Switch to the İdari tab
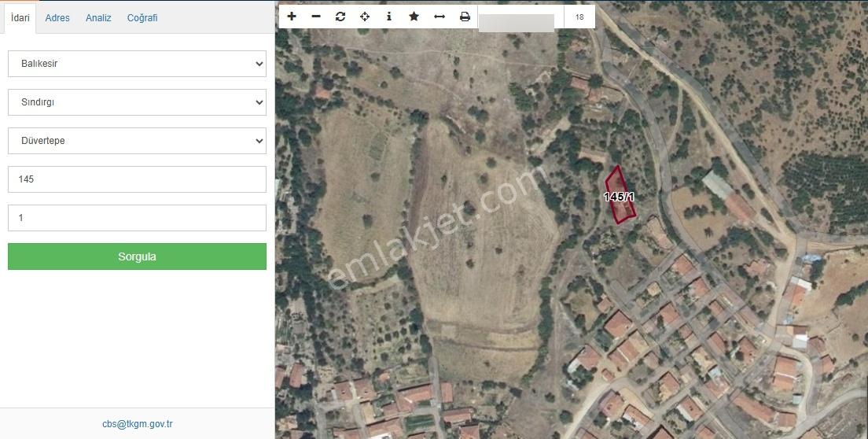 coord(20,18)
